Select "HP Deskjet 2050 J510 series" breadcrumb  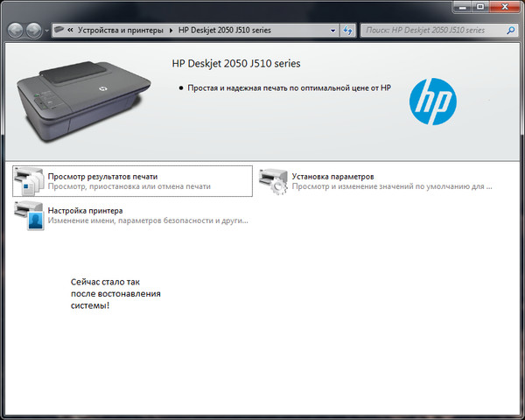click(224, 30)
